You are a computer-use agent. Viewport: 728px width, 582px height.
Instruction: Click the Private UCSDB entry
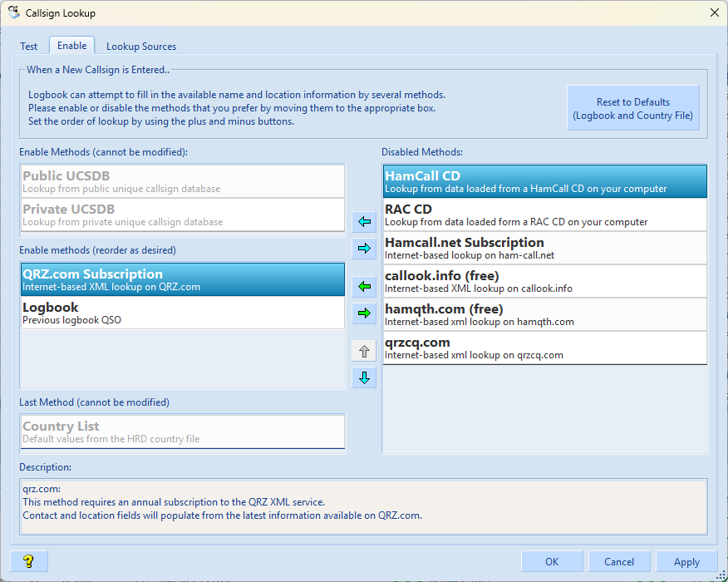[x=183, y=215]
